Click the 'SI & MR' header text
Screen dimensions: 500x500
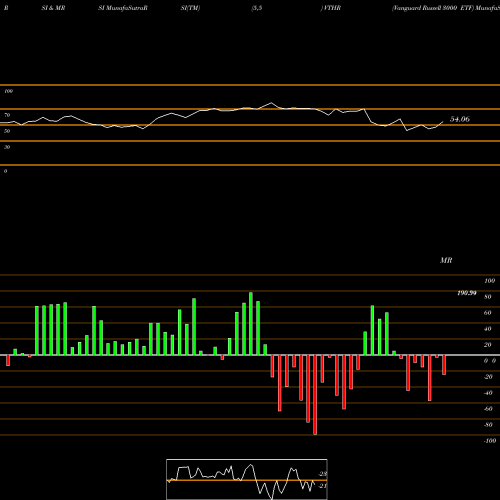(x=53, y=8)
